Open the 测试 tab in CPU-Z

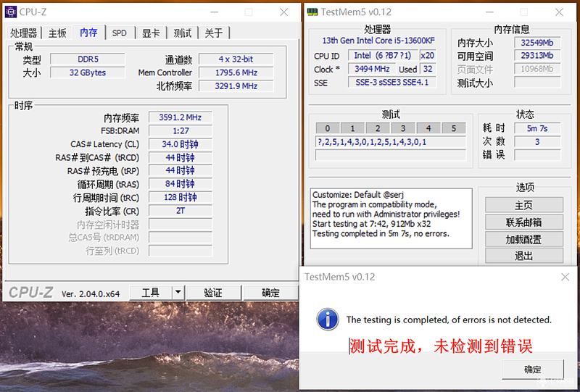[183, 33]
